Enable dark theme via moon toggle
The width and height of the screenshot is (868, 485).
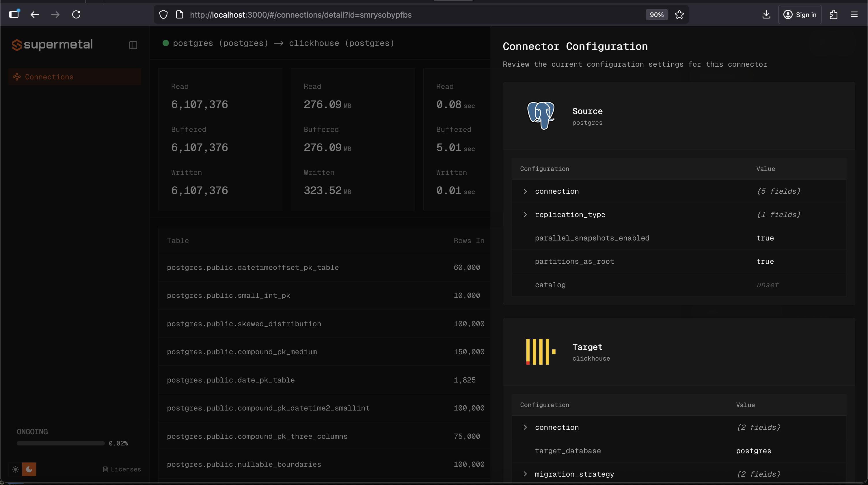29,469
